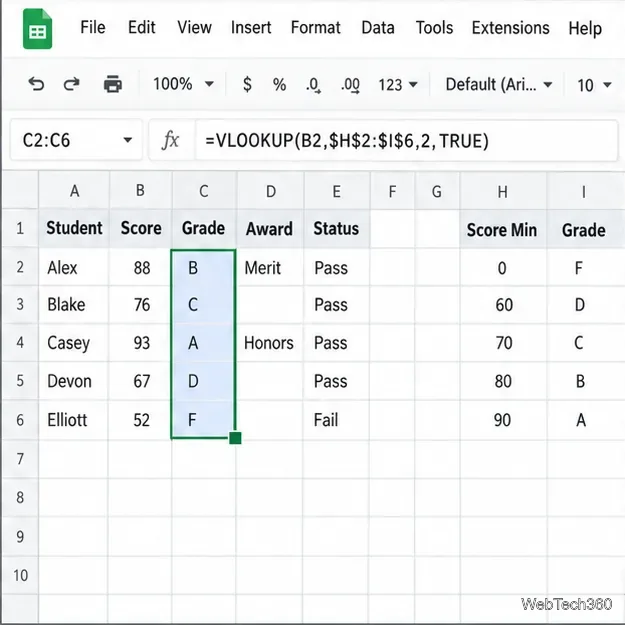Click the Student header cell
Screen dimensions: 625x625
tap(74, 228)
